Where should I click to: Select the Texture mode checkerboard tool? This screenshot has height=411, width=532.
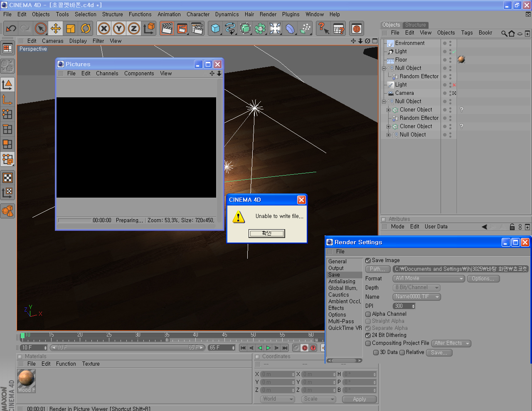coord(7,178)
